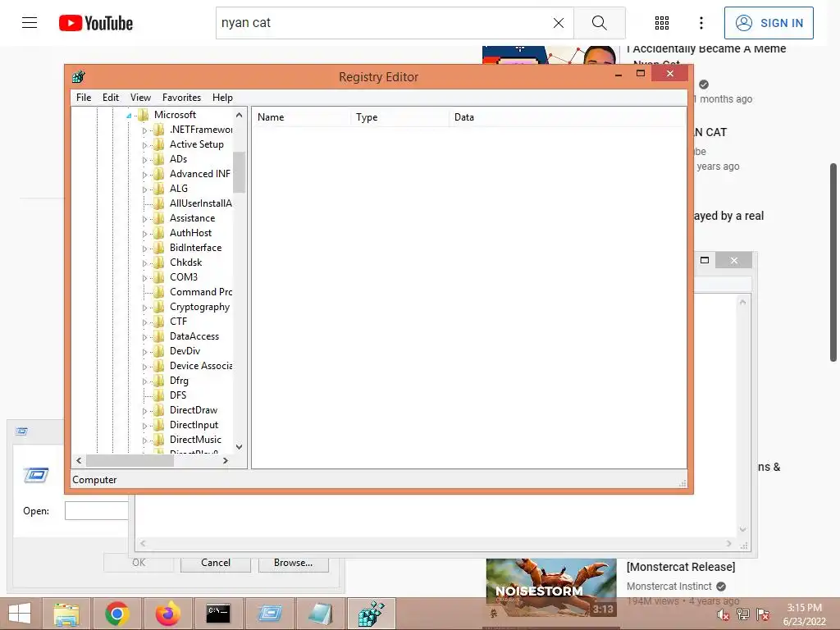Viewport: 840px width, 630px height.
Task: Click the network tray icon
Action: click(743, 614)
